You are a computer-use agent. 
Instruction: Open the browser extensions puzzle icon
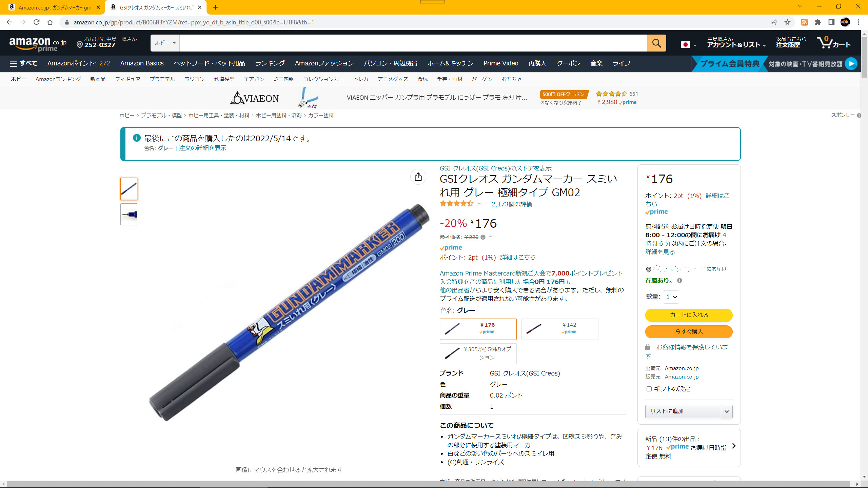click(818, 22)
